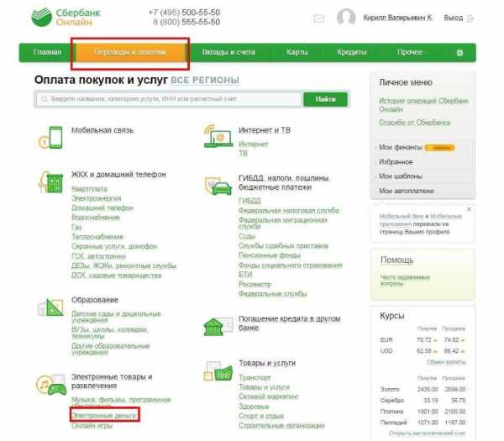Viewport: 504px width, 441px height.
Task: Open messages via the envelope icon
Action: click(318, 18)
